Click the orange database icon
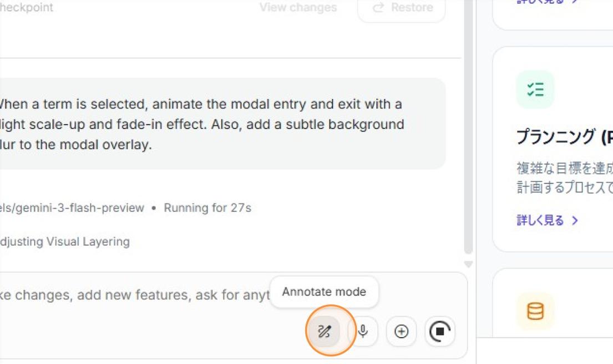This screenshot has height=364, width=613. (x=535, y=311)
